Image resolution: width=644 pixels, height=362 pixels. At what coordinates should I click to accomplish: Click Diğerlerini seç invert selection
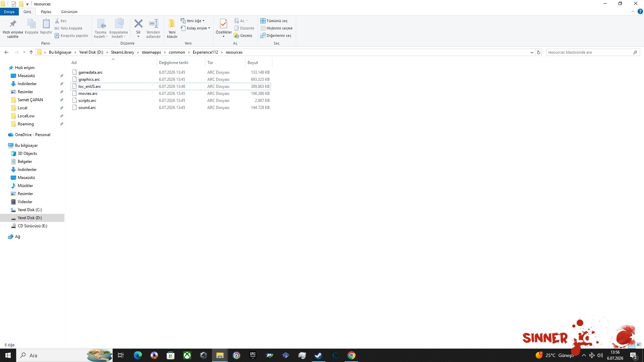[276, 36]
